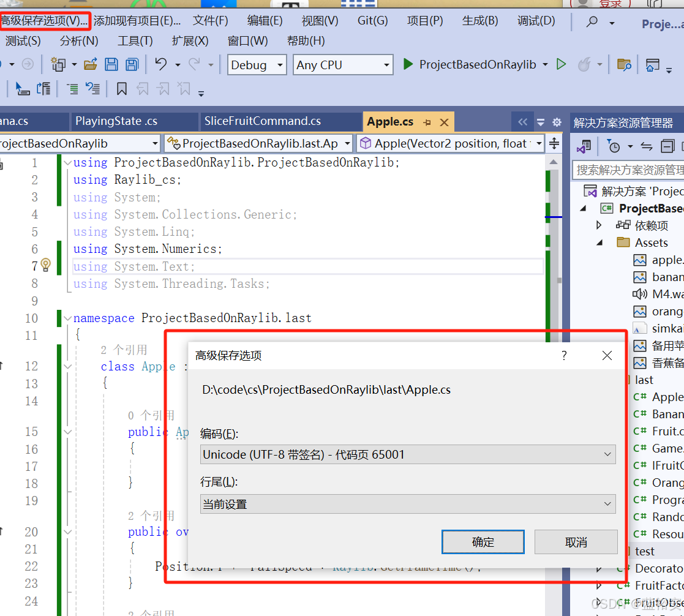Open the 工具(T) menu
684x616 pixels.
point(135,41)
